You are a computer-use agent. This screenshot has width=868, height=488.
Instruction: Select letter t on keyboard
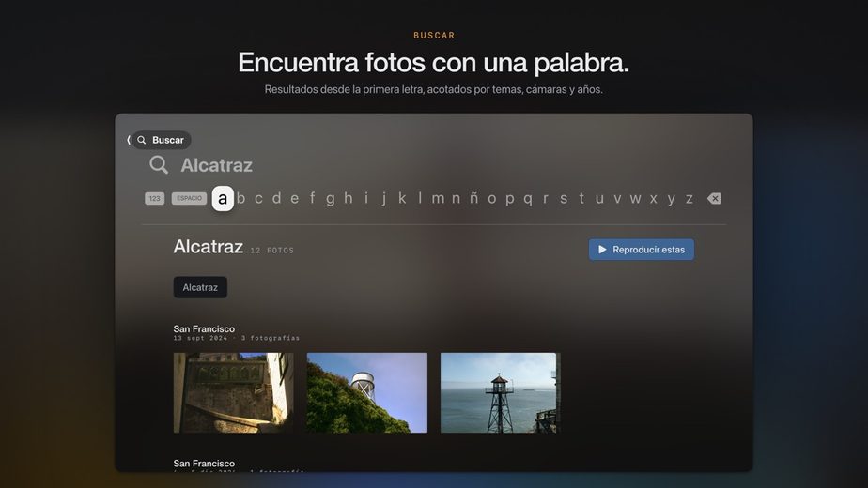581,198
